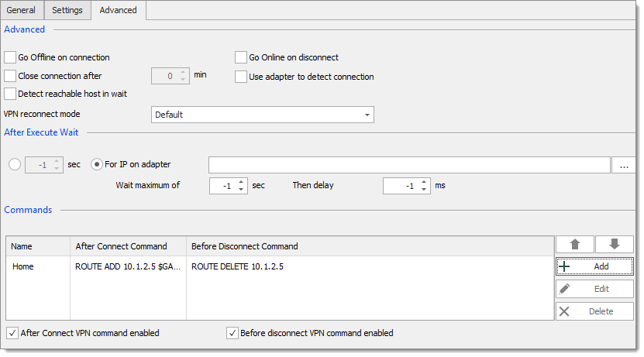Uncheck Before disconnect VPN command enabled
This screenshot has width=644, height=357.
(232, 333)
